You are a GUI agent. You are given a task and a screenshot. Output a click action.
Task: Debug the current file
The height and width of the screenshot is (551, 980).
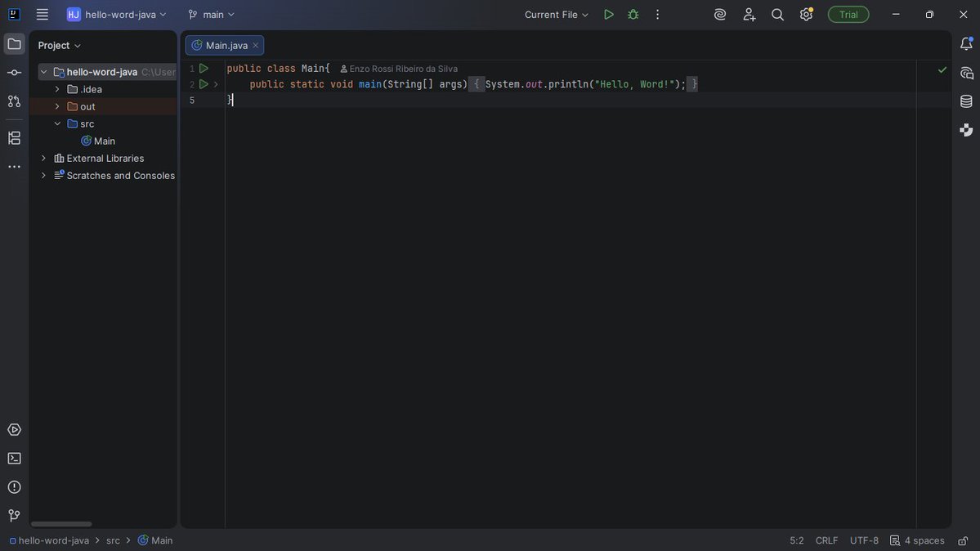[633, 15]
